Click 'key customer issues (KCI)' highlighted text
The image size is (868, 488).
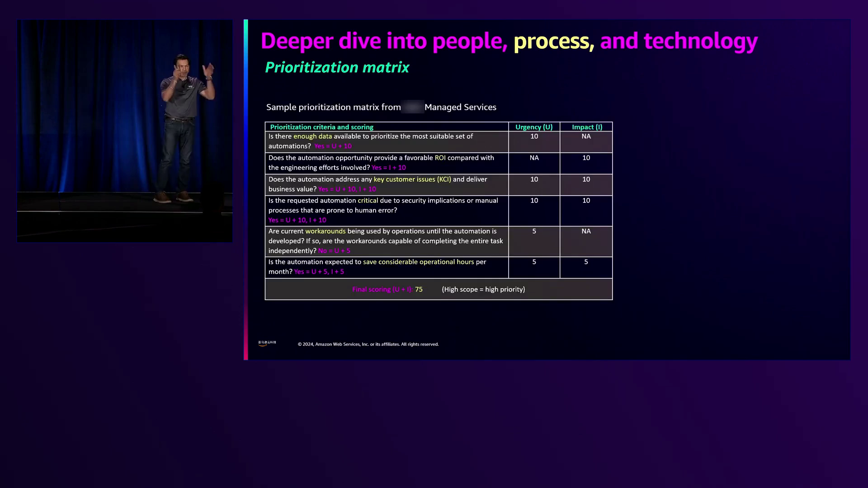point(412,179)
